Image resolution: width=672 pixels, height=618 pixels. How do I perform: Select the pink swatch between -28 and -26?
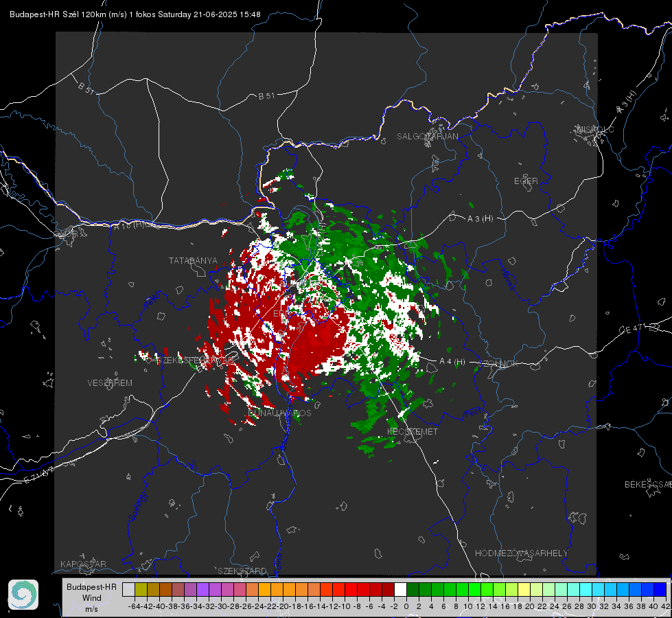[x=240, y=589]
